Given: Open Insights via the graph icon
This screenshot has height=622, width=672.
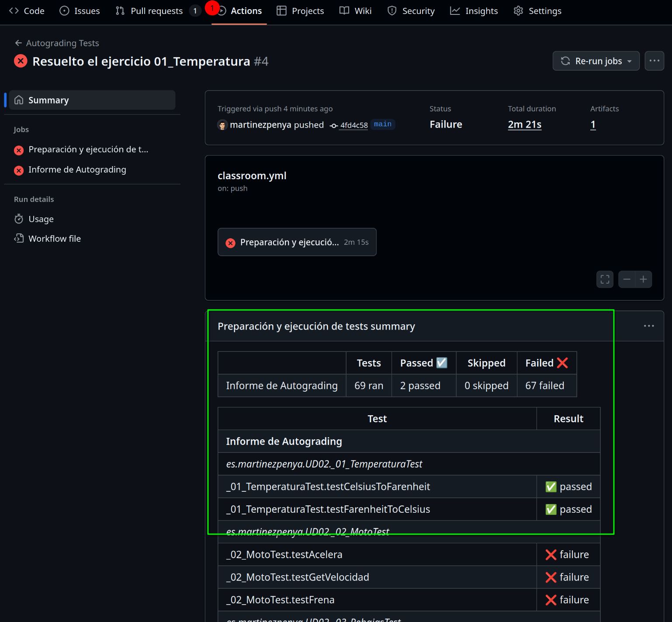Looking at the screenshot, I should coord(454,10).
